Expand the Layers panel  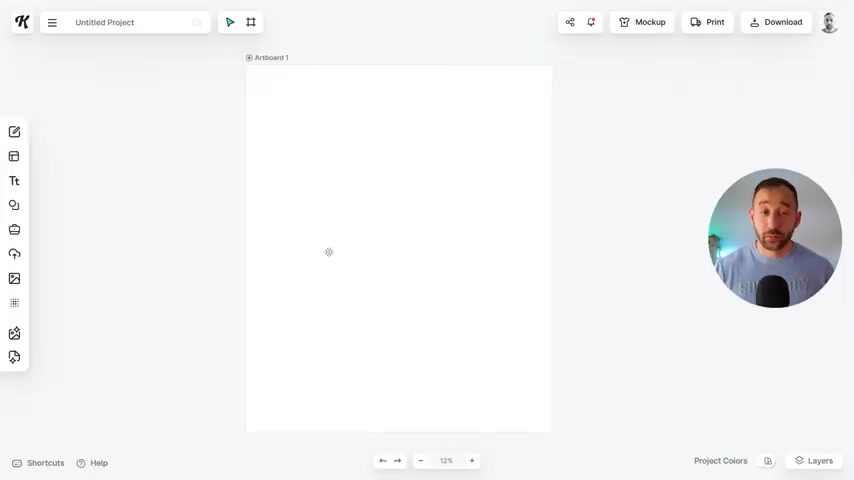point(814,461)
